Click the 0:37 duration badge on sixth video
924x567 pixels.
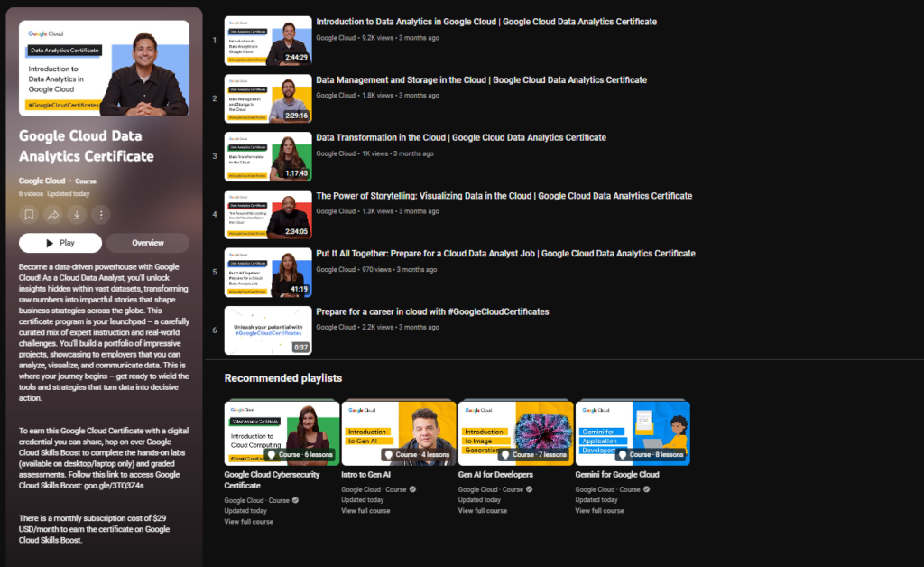click(300, 348)
